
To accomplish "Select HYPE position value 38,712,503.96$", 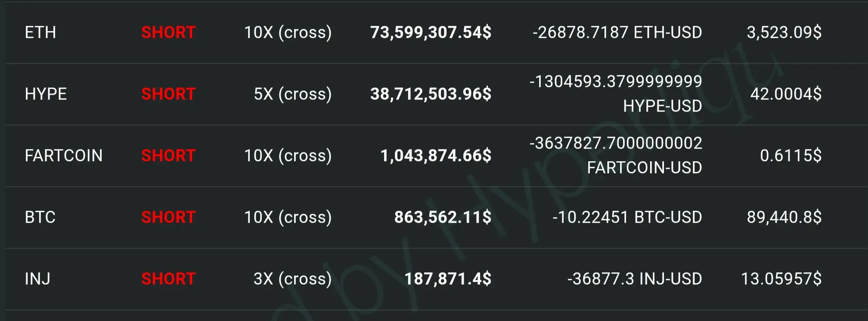I will click(431, 94).
